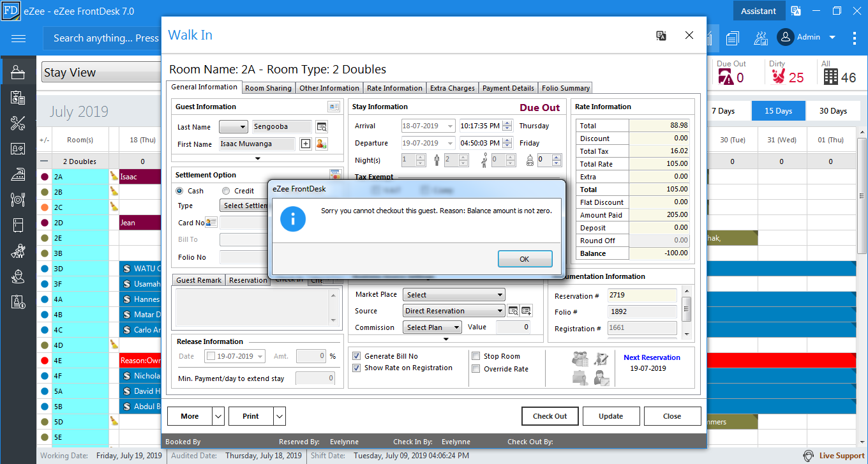This screenshot has width=868, height=464.
Task: Open the Last Name title dropdown
Action: click(x=233, y=126)
